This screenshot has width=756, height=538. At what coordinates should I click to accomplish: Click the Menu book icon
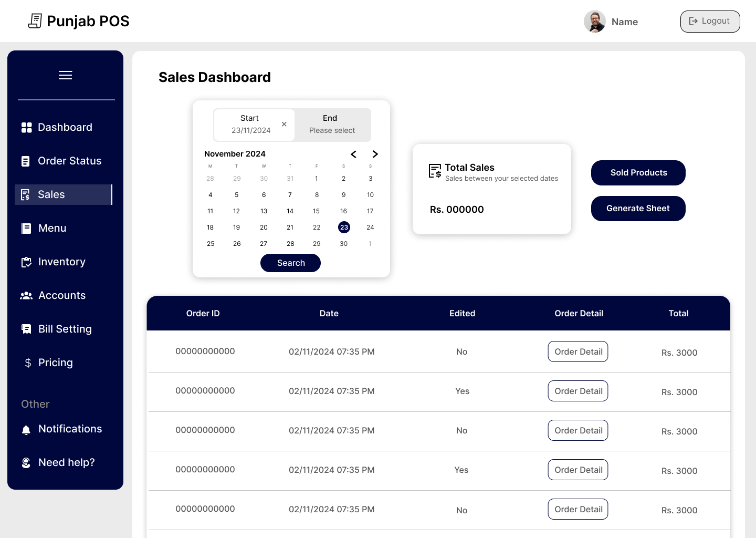[x=26, y=229]
